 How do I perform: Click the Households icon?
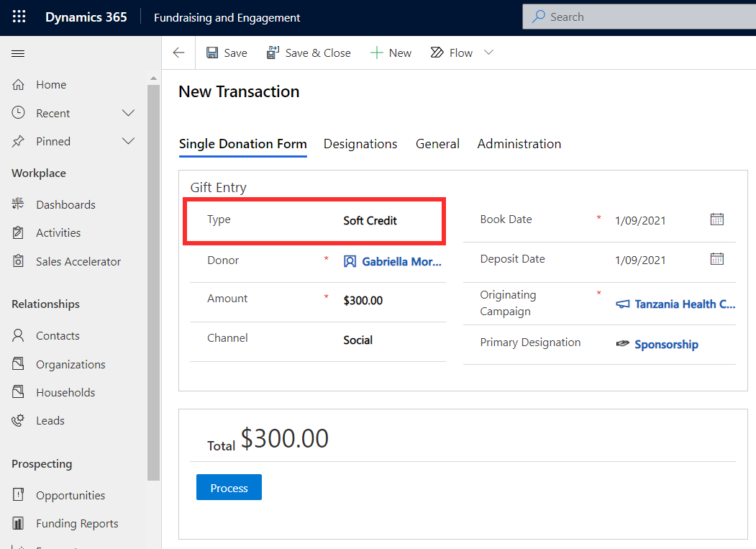point(18,391)
